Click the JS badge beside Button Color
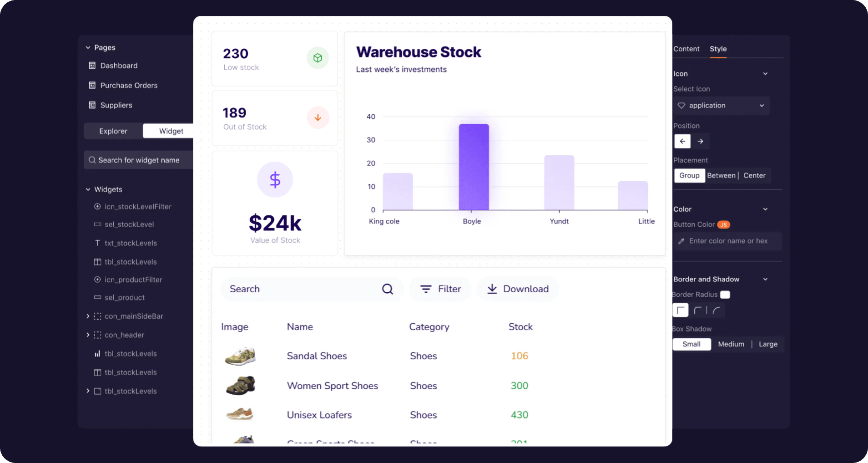The height and width of the screenshot is (463, 868). (723, 224)
